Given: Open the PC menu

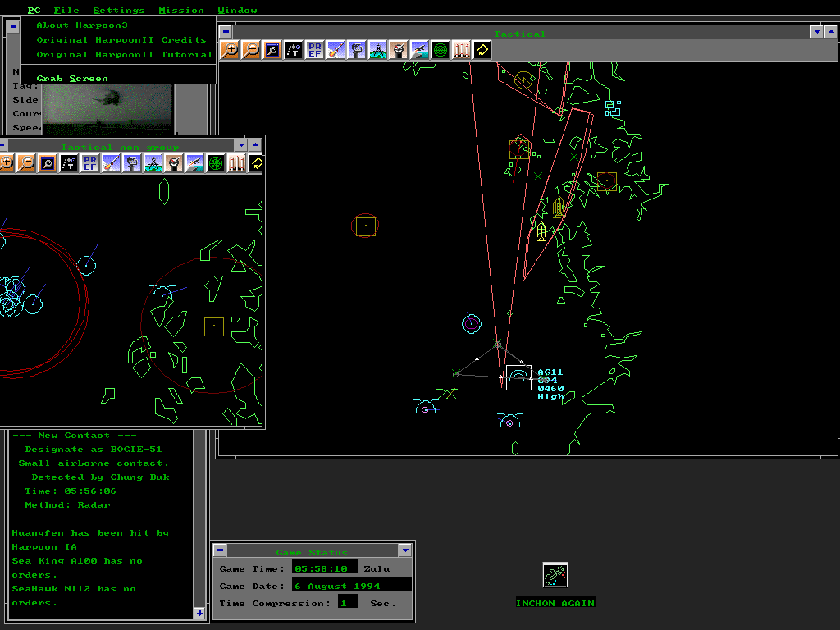Looking at the screenshot, I should (34, 10).
